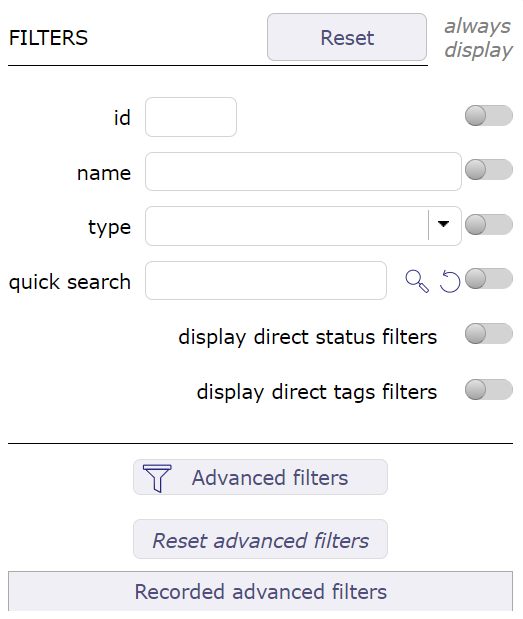Expand Recorded advanced filters section

[261, 591]
